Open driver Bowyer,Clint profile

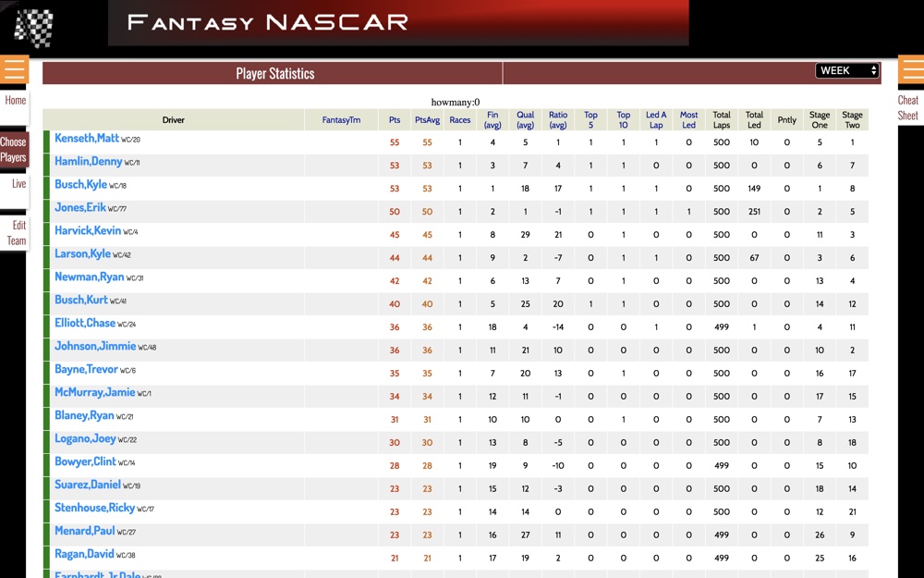(85, 461)
